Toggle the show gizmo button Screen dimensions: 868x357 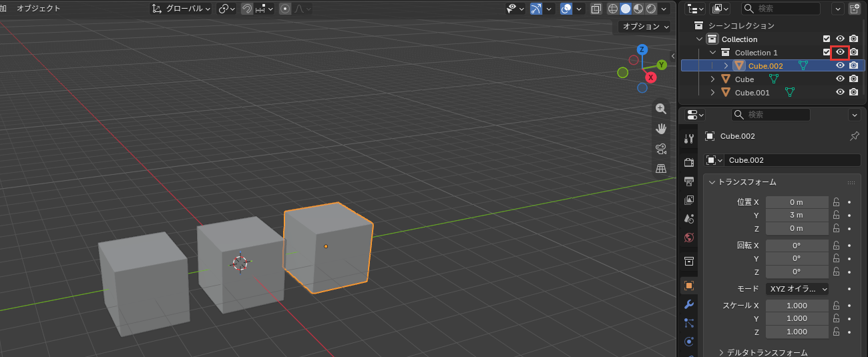(536, 9)
